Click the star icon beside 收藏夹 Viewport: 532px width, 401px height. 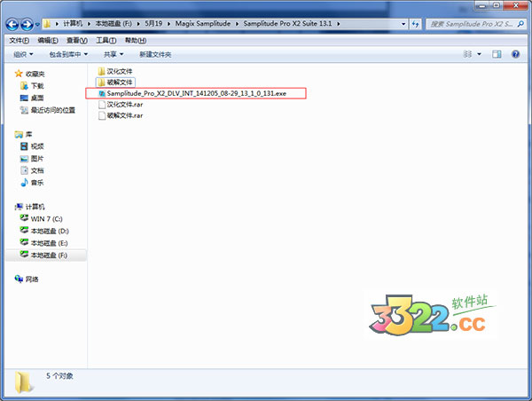(x=19, y=74)
